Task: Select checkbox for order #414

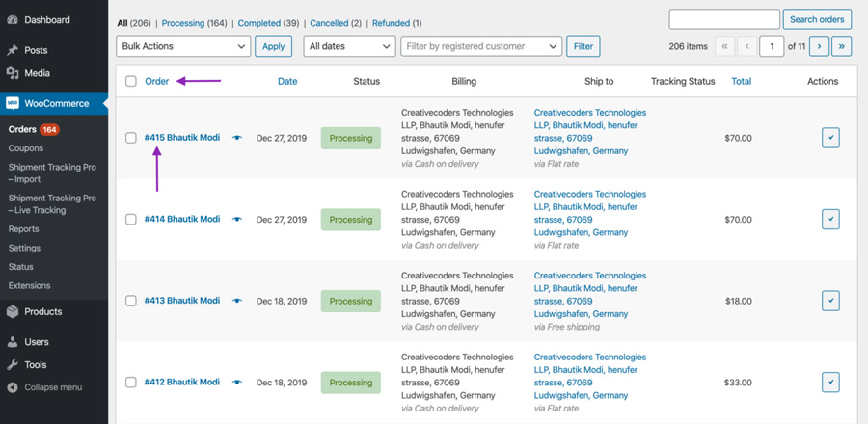Action: (130, 220)
